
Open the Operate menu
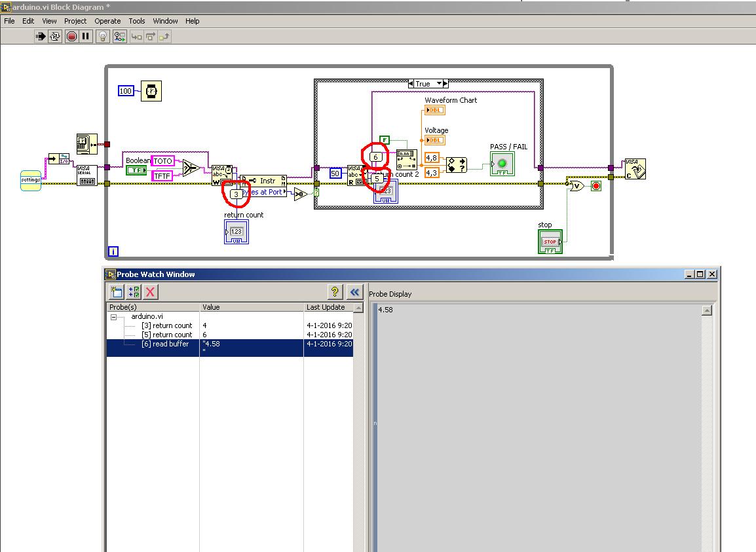click(x=107, y=21)
